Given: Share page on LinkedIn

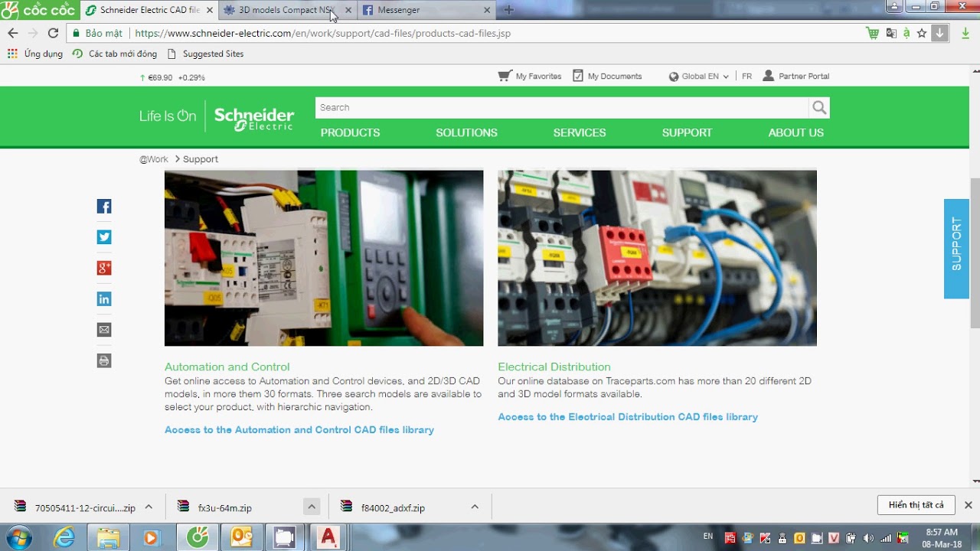Looking at the screenshot, I should click(x=104, y=299).
